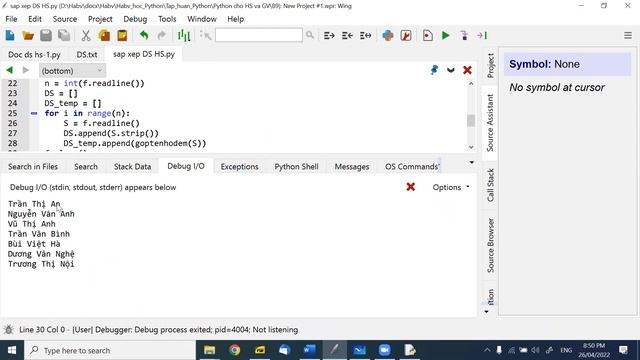Open the Stack Data tab
The image size is (640, 360).
click(x=132, y=167)
